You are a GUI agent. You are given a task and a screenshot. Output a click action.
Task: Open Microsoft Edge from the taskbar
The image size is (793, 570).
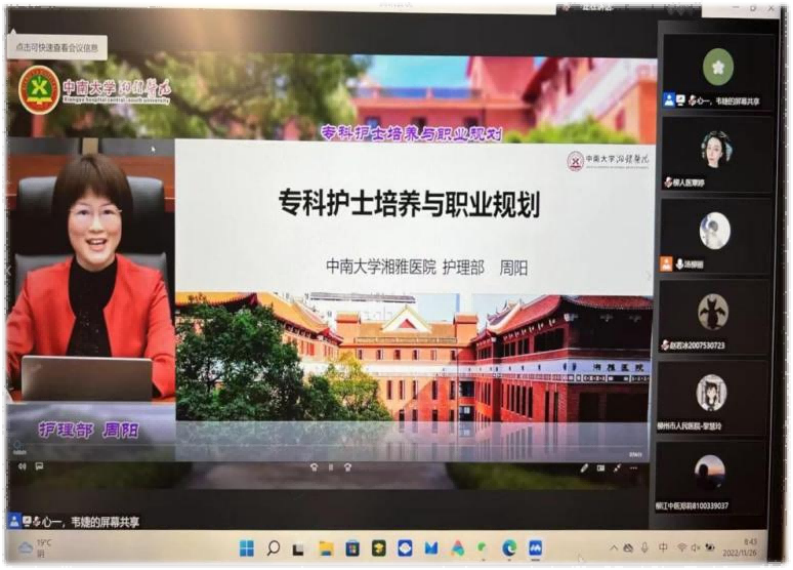pos(509,548)
